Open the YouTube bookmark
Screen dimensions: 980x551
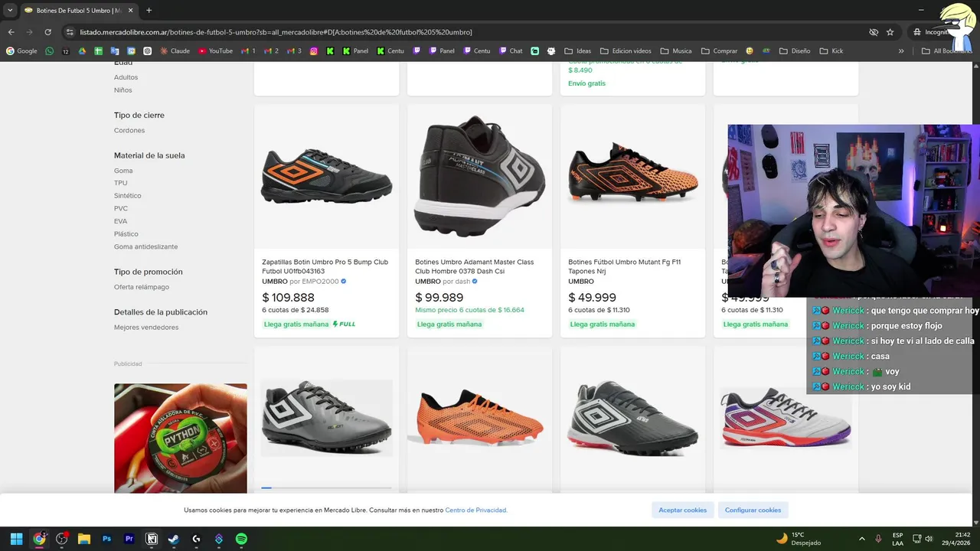tap(215, 51)
